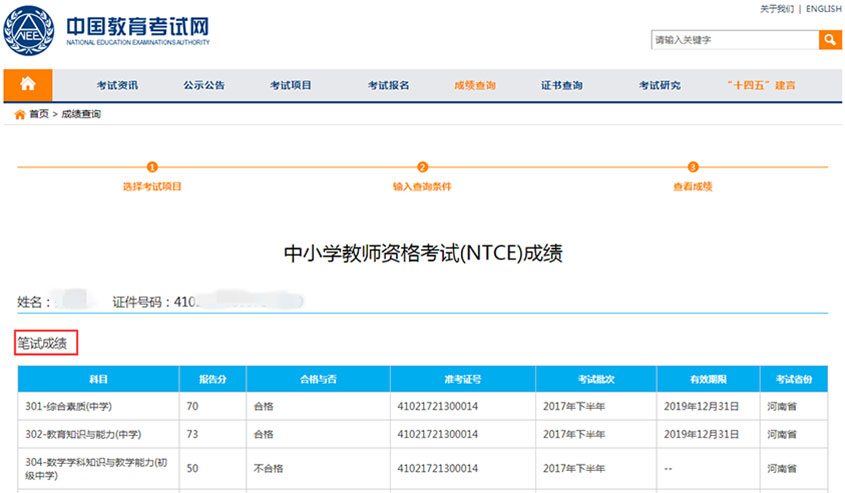Screen dimensions: 845x493
Task: Click the orange search magnifier button
Action: [829, 40]
